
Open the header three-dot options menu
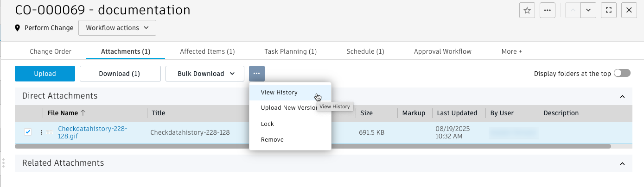pyautogui.click(x=547, y=10)
